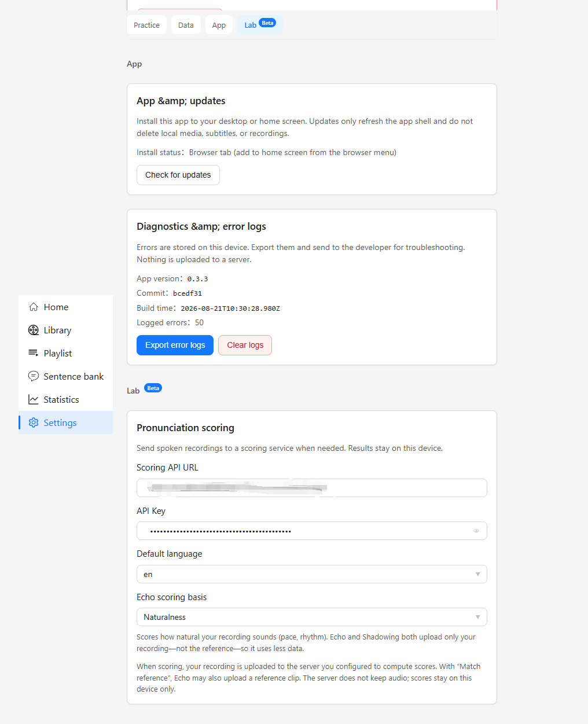This screenshot has width=588, height=724.
Task: Open Home in the sidebar
Action: click(x=65, y=307)
